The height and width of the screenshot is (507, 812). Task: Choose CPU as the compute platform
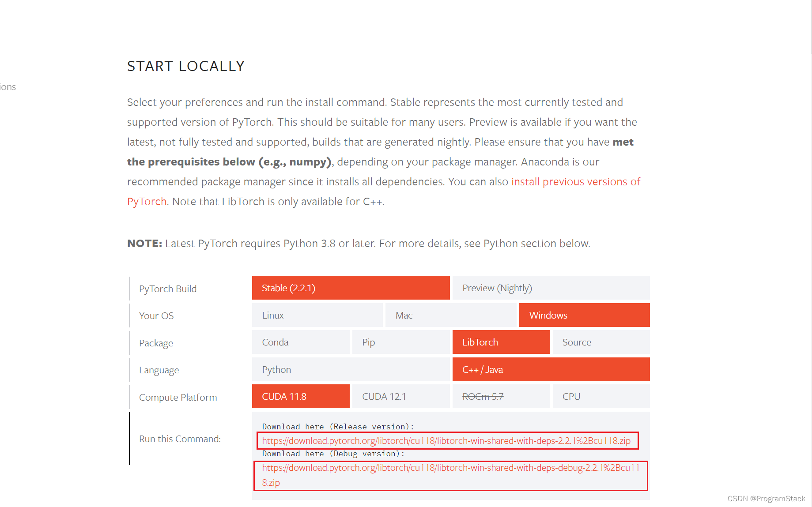click(601, 396)
